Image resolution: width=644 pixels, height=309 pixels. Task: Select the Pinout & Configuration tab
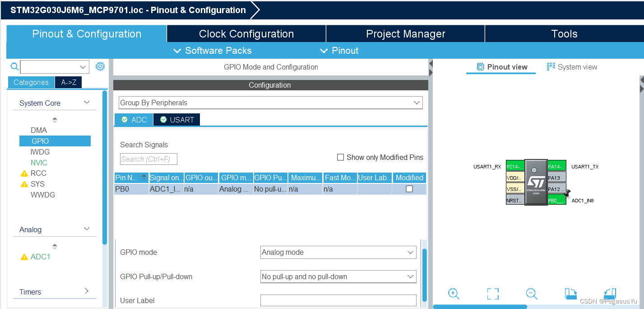tap(87, 34)
